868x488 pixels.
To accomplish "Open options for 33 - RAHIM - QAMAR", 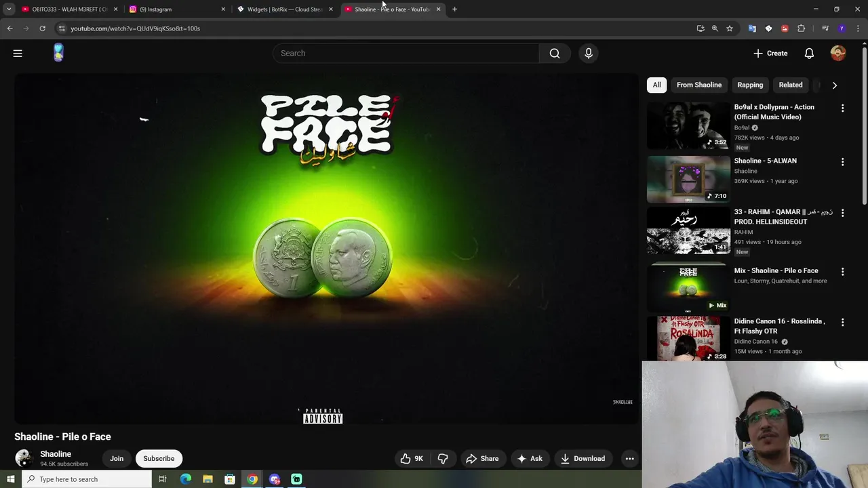I will point(843,213).
